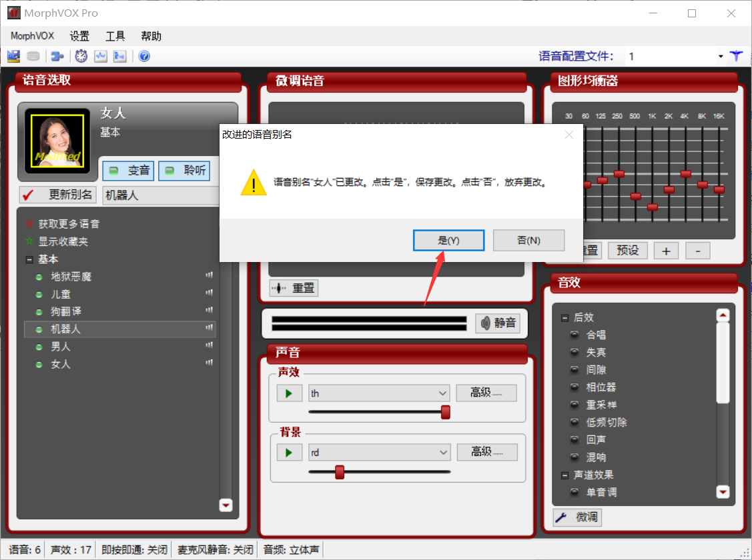Open the 语音配置文件 profile dropdown
The width and height of the screenshot is (752, 560).
tap(721, 57)
